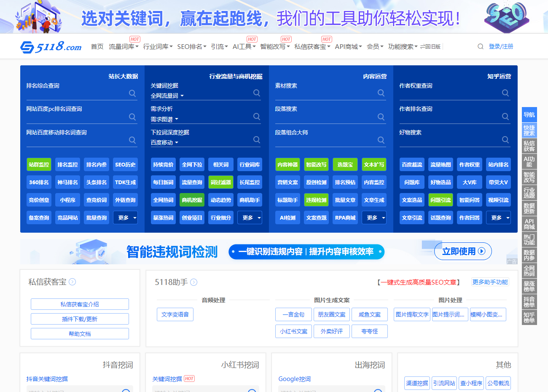Click the Google挖词 keyword input field
The image size is (548, 392).
(329, 391)
